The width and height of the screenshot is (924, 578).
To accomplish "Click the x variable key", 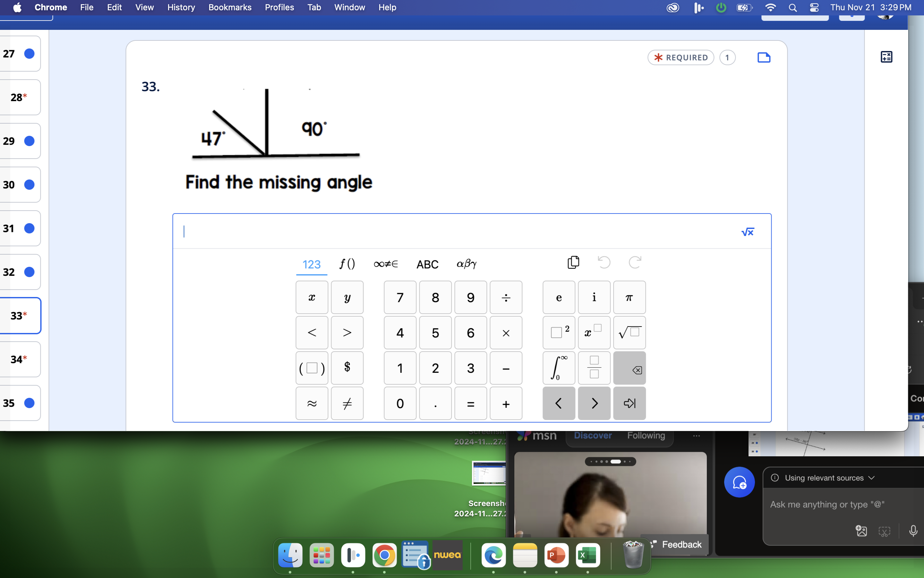I will [x=312, y=297].
